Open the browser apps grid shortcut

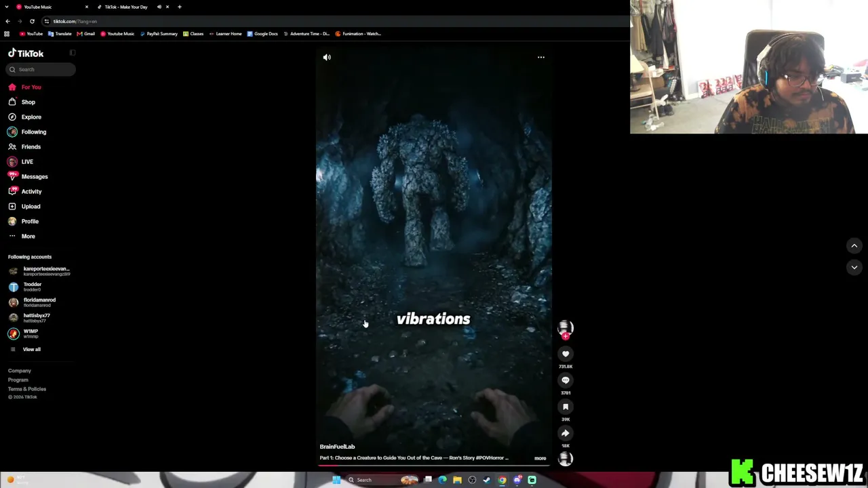pos(7,34)
